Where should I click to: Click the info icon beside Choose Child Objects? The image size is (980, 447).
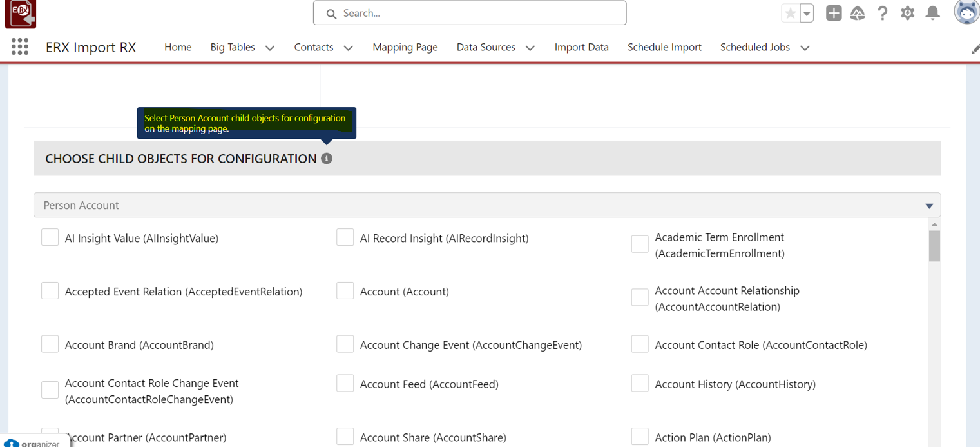[x=327, y=159]
